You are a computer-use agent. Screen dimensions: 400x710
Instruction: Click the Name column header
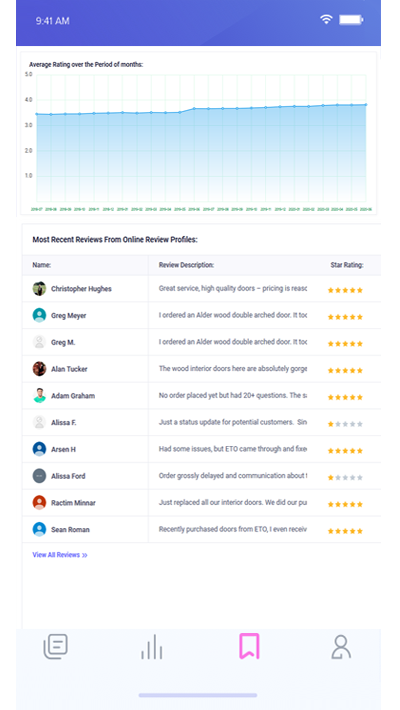(x=42, y=265)
